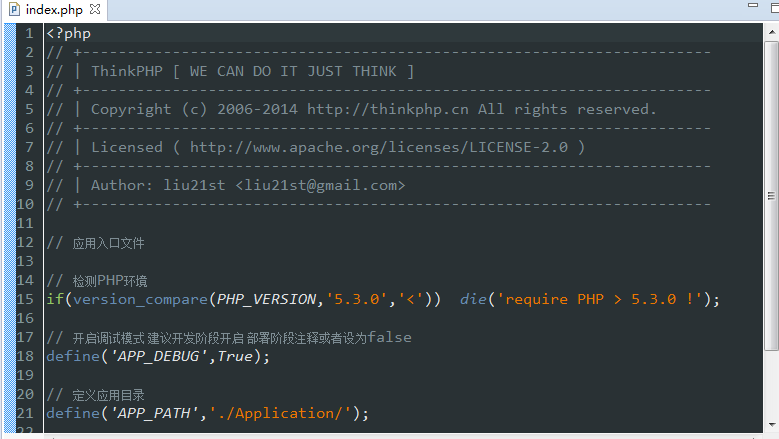779x439 pixels.
Task: Click the '应用入口文件' comment
Action: coord(108,243)
